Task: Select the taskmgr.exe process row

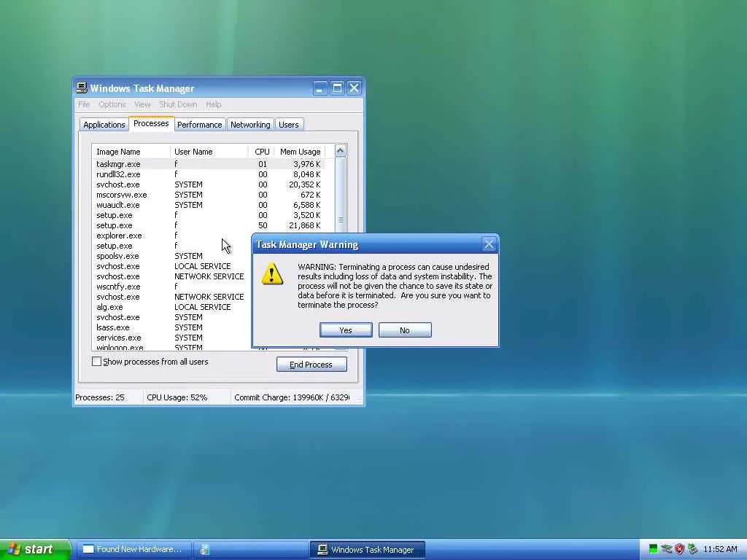Action: (209, 164)
